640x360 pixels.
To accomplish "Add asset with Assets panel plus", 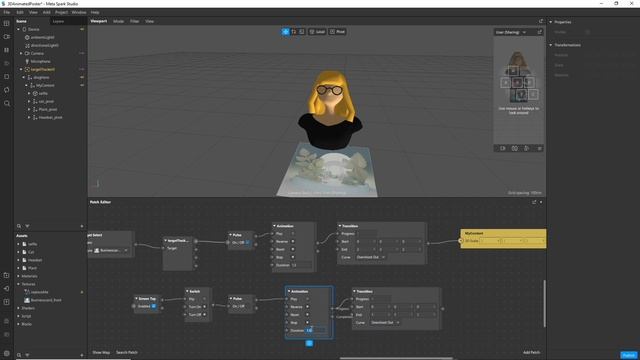I will pyautogui.click(x=82, y=355).
